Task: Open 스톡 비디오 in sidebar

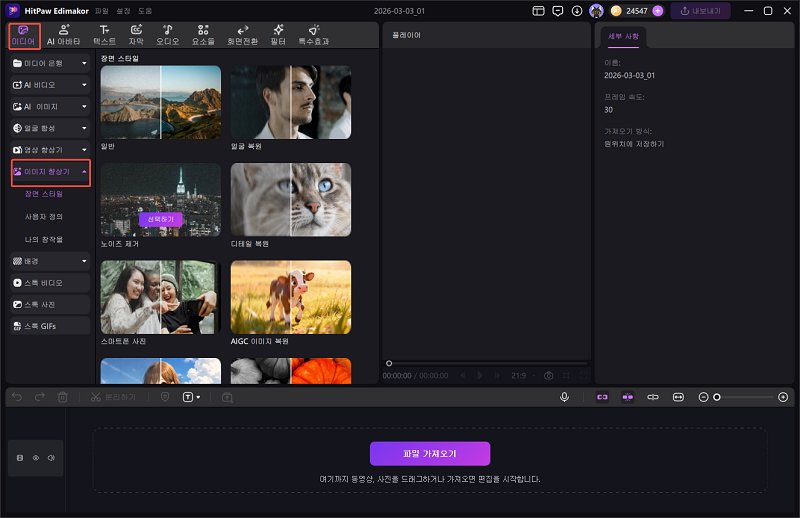Action: (x=50, y=283)
